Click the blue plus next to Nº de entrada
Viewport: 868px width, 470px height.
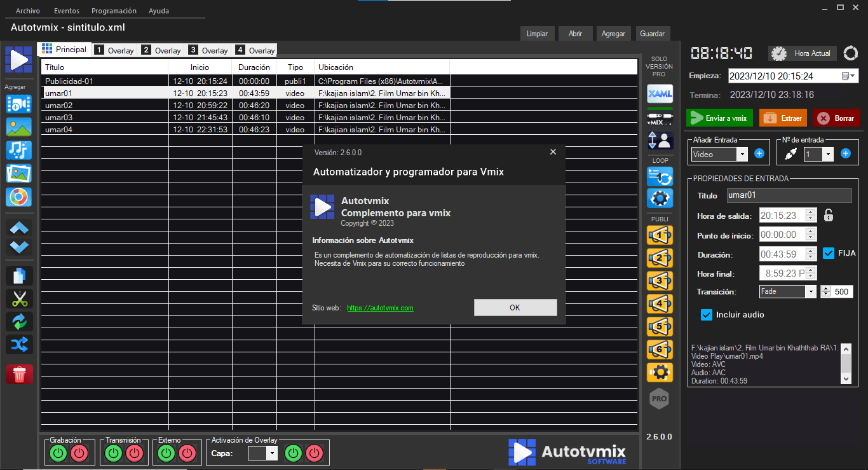[846, 153]
